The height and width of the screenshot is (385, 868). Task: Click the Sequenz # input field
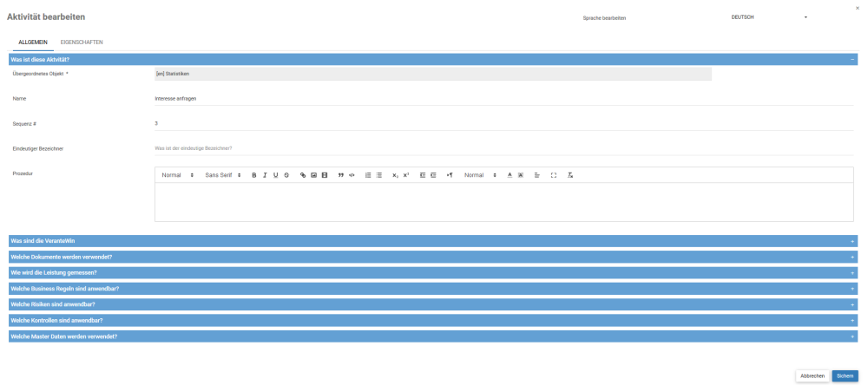(x=503, y=123)
